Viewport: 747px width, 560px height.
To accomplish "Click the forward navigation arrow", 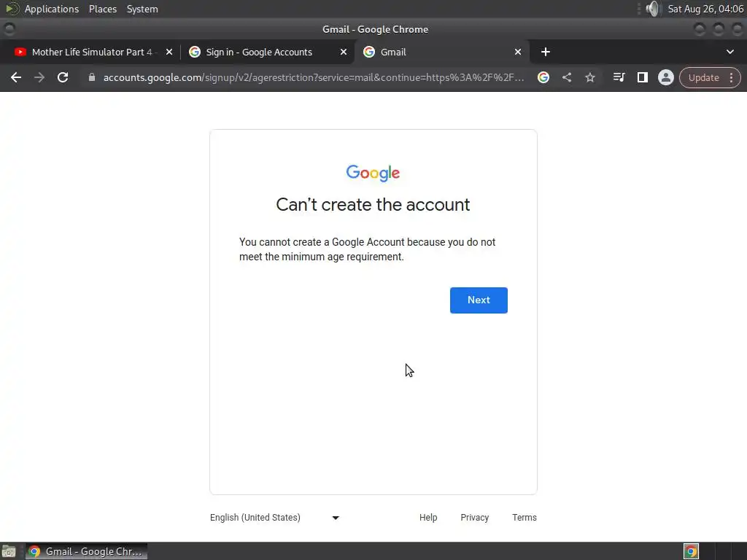I will (39, 77).
